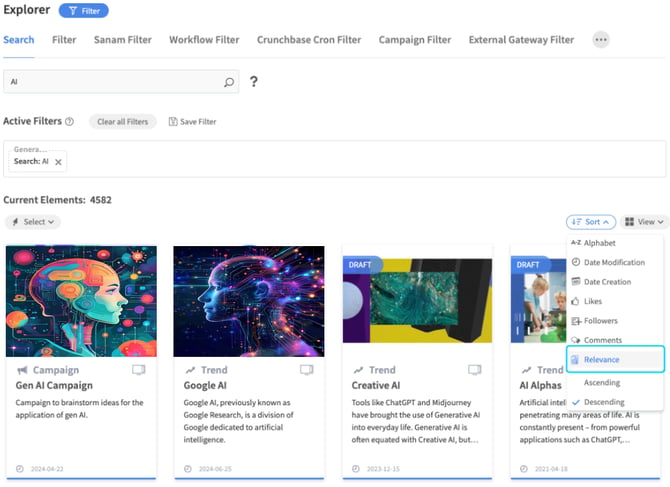Open the Sanam Filter tab
The height and width of the screenshot is (487, 670).
(123, 40)
